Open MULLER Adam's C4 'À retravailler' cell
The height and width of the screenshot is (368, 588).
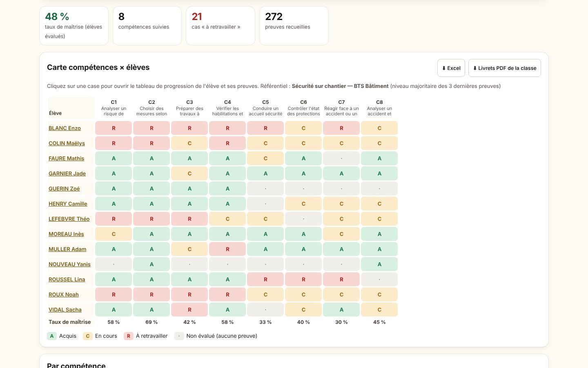tap(227, 249)
